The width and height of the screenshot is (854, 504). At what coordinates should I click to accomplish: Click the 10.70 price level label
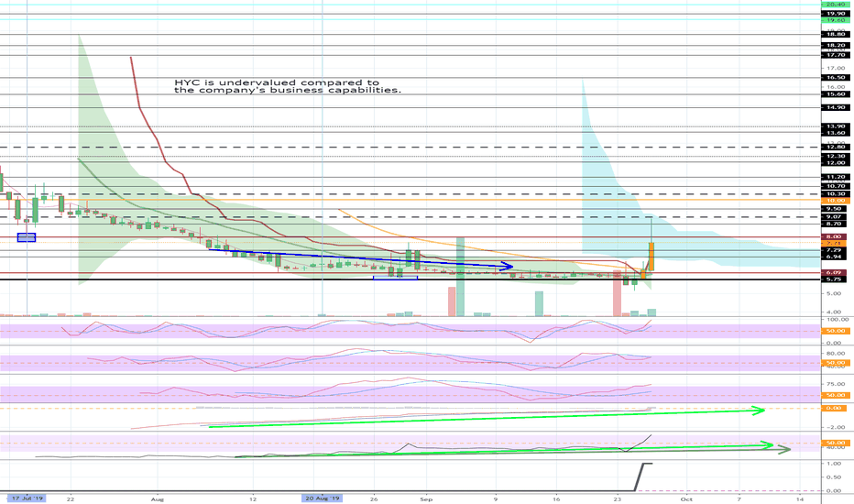(836, 186)
